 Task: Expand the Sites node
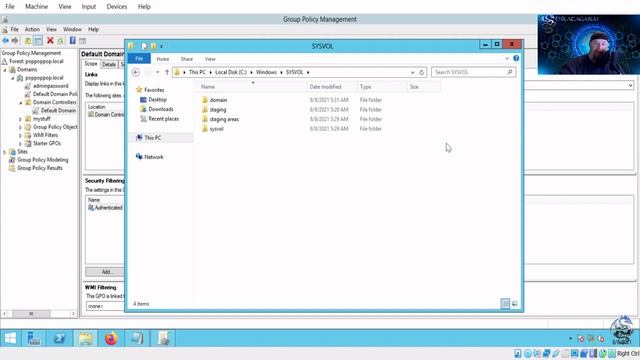[5, 152]
